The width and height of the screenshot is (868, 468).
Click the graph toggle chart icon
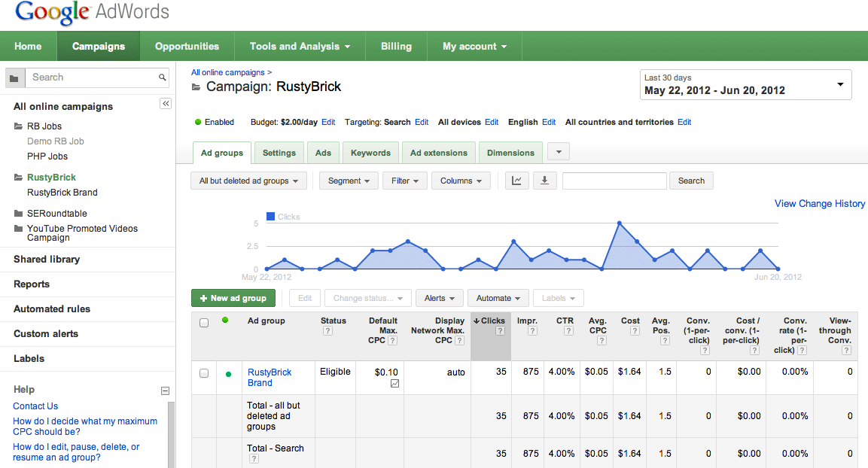click(516, 181)
